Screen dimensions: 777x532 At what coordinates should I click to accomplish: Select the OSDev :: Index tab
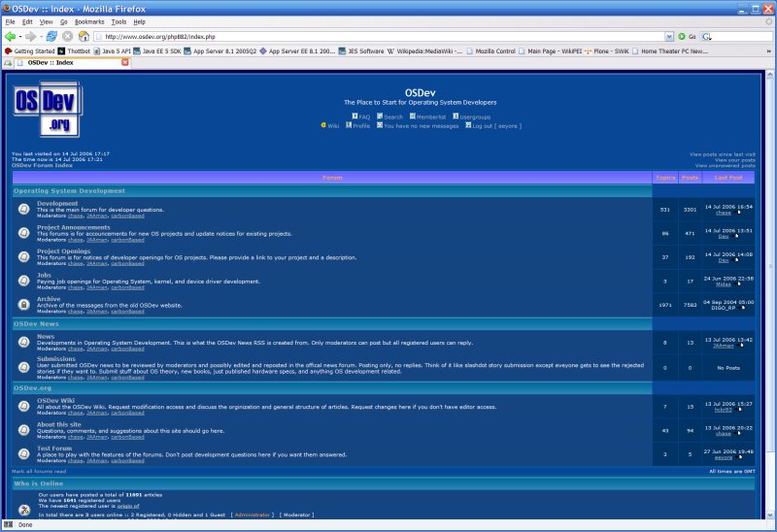(73, 62)
